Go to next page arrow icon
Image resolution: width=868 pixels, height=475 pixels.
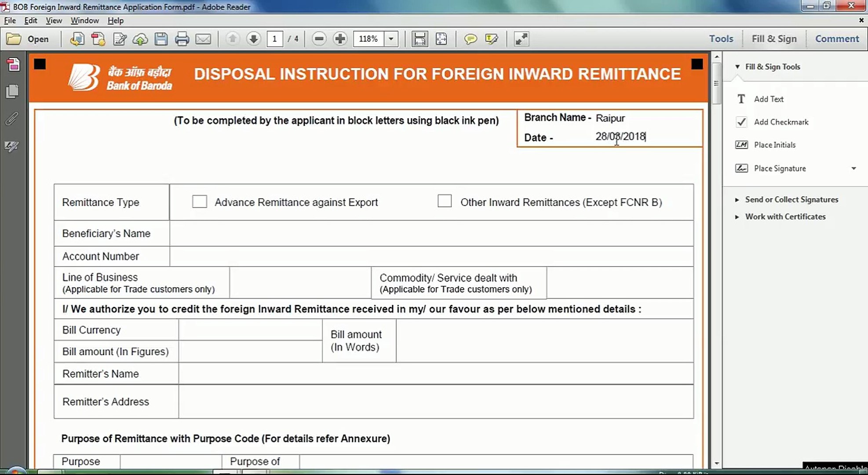point(253,39)
